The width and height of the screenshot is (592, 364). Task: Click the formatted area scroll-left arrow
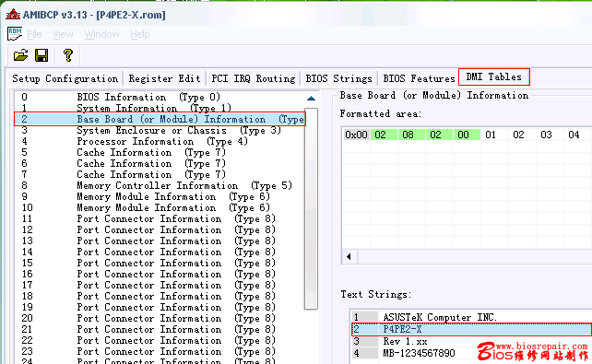(349, 256)
